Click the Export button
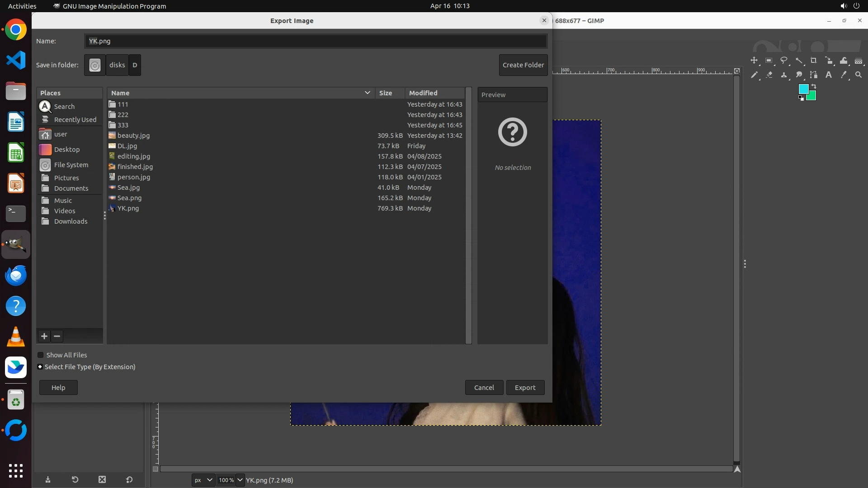Image resolution: width=868 pixels, height=488 pixels. (525, 388)
